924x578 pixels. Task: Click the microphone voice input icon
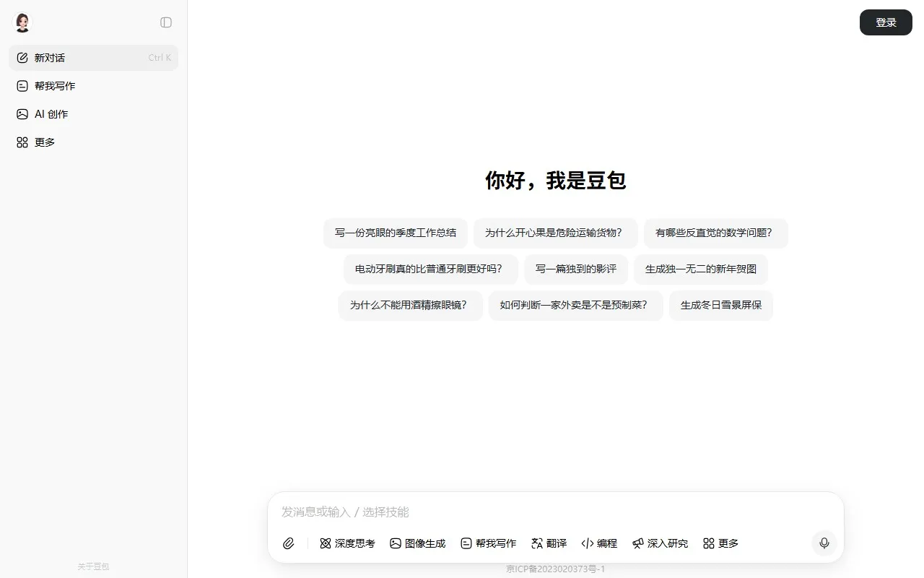824,543
